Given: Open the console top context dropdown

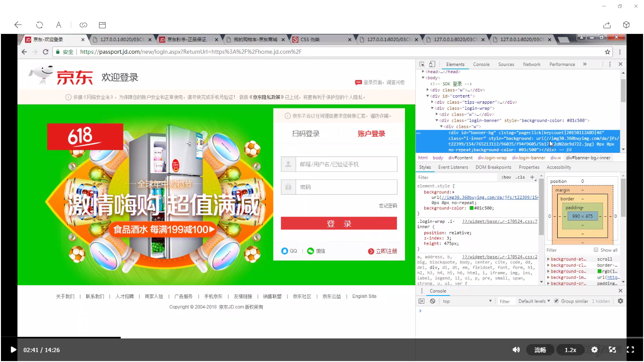Looking at the screenshot, I should point(467,301).
